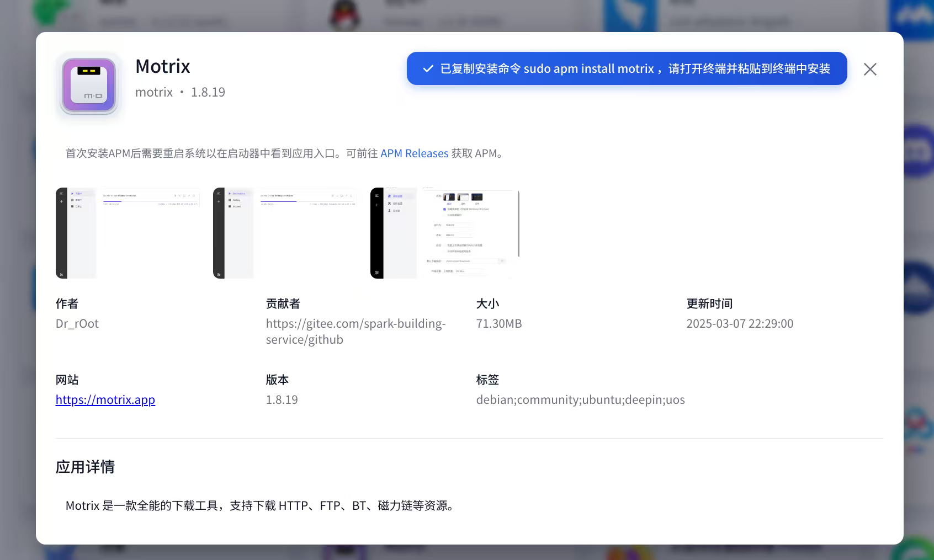Open the https://motrix.app website link

click(x=105, y=399)
